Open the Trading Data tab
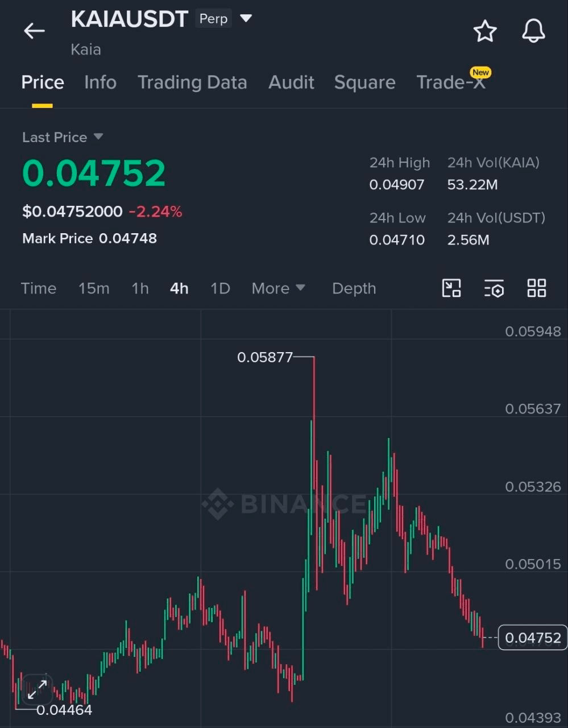The width and height of the screenshot is (568, 728). click(192, 82)
